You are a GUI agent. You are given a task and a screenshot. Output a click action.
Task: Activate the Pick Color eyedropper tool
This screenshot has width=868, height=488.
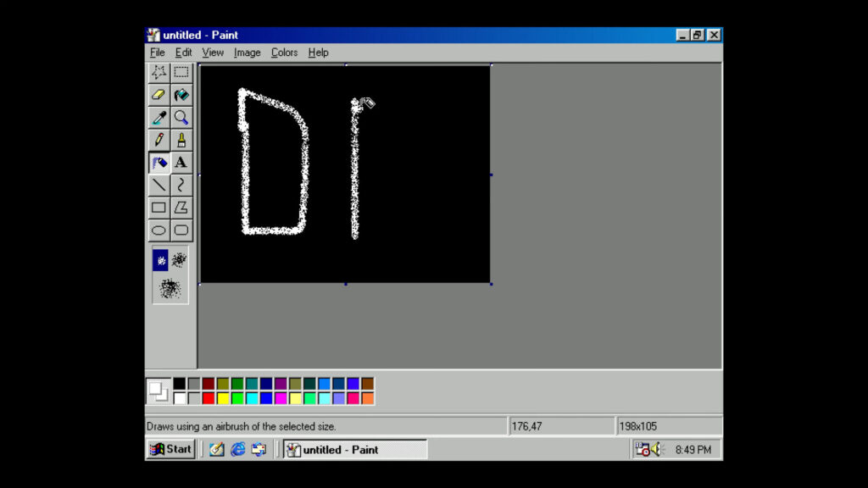tap(159, 117)
